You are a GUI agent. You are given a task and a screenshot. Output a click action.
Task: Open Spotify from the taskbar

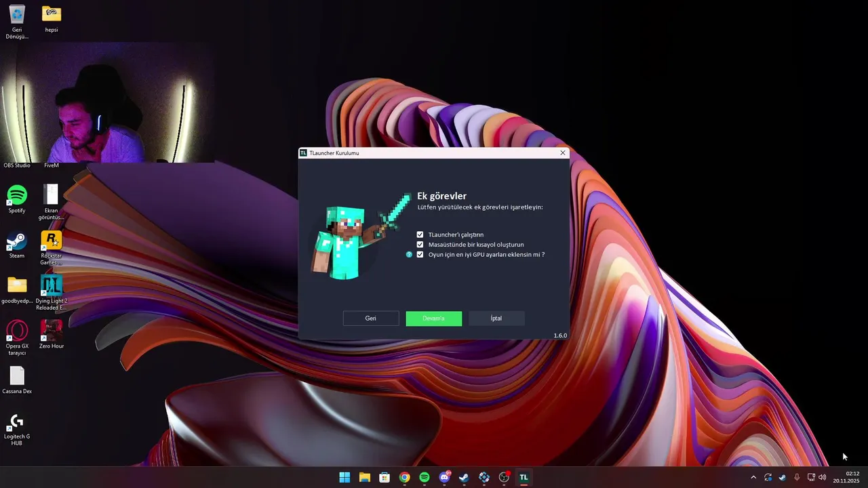click(x=425, y=477)
